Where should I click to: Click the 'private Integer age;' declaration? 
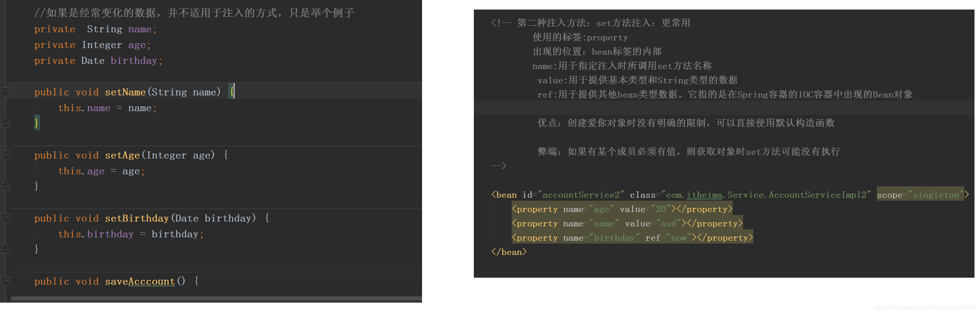[93, 45]
